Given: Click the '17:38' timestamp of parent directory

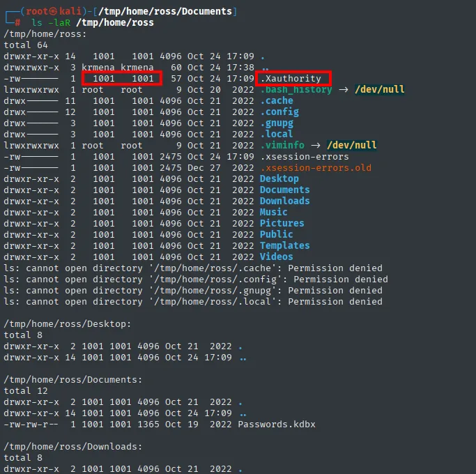Looking at the screenshot, I should [x=240, y=68].
